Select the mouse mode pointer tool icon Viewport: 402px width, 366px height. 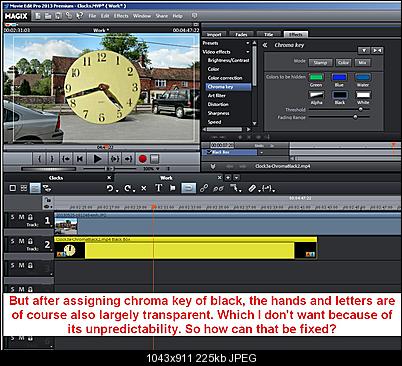point(235,188)
